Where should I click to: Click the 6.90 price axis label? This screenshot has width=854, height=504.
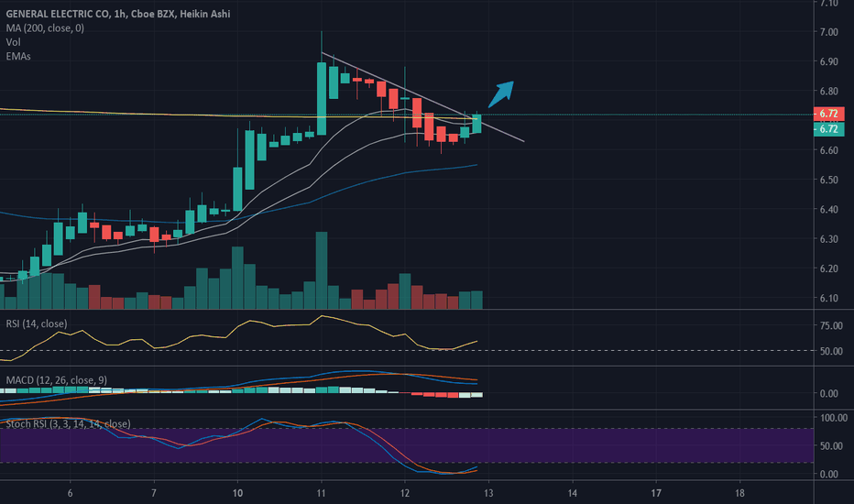[829, 61]
